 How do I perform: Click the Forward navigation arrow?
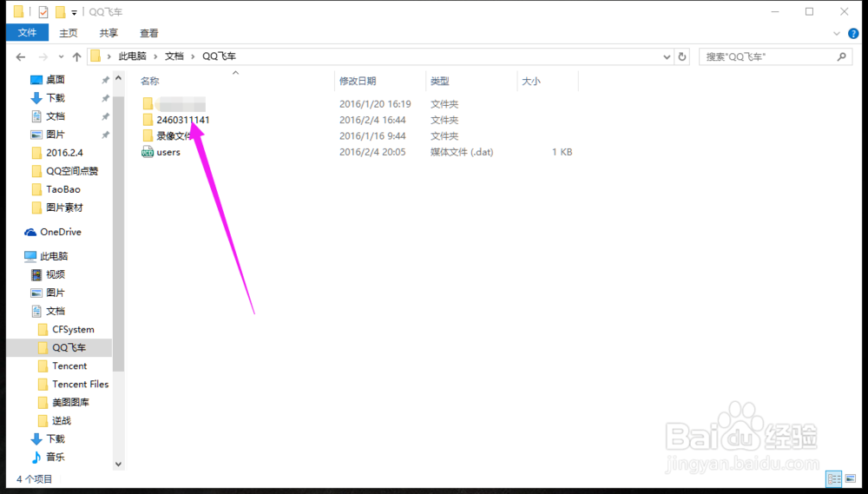click(x=43, y=56)
